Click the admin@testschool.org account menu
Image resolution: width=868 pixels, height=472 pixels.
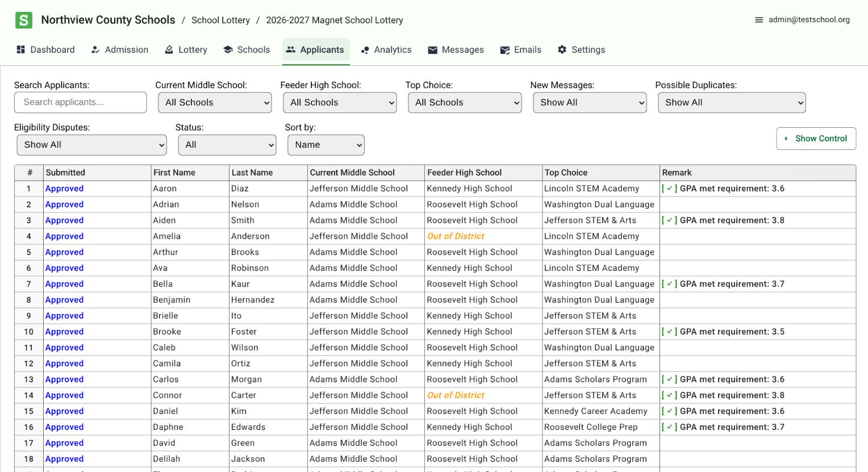[802, 20]
